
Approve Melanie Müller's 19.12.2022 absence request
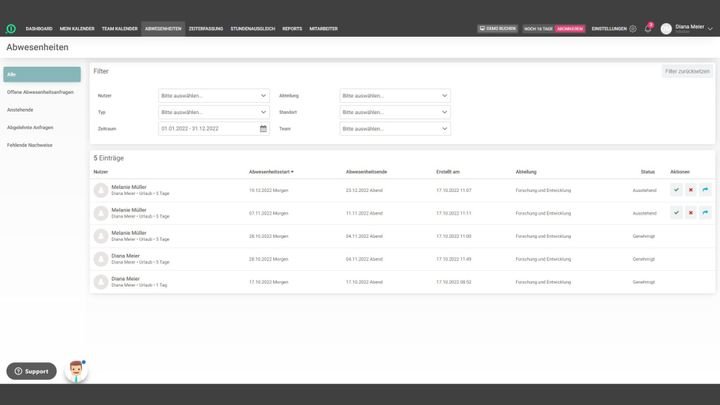click(x=677, y=189)
